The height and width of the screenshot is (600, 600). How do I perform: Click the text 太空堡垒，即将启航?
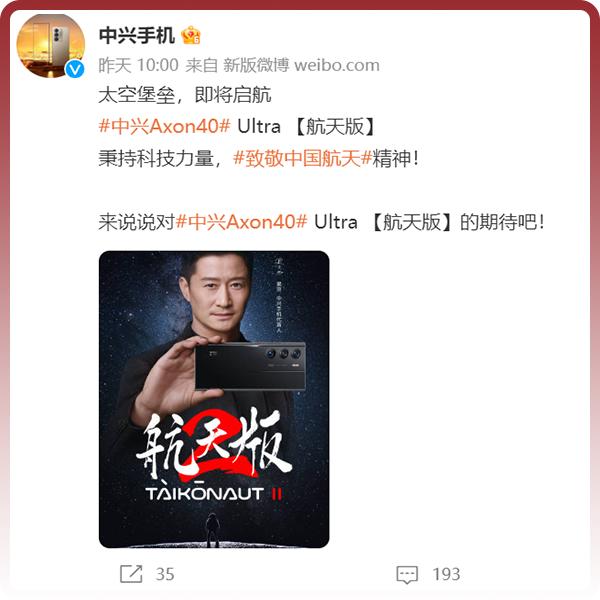coord(185,95)
